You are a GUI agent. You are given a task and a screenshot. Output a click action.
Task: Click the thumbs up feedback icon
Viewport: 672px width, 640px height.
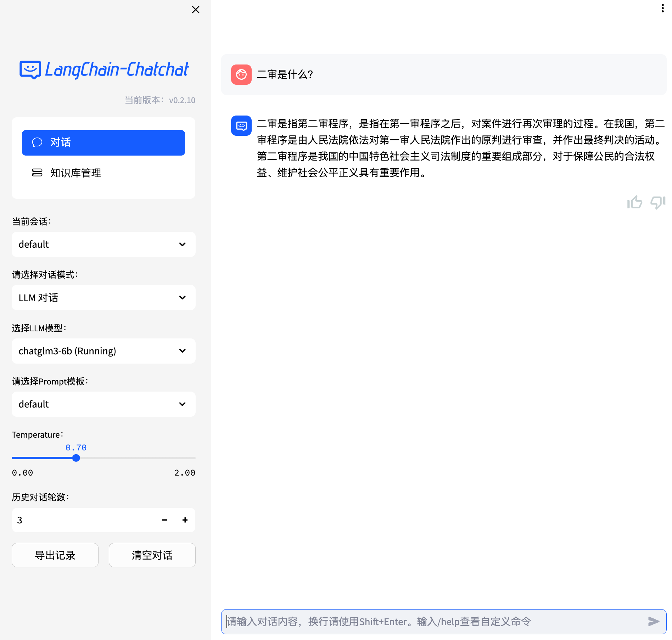coord(634,202)
